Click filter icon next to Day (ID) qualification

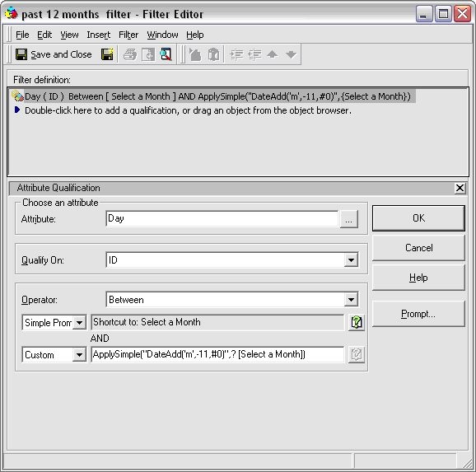[17, 96]
